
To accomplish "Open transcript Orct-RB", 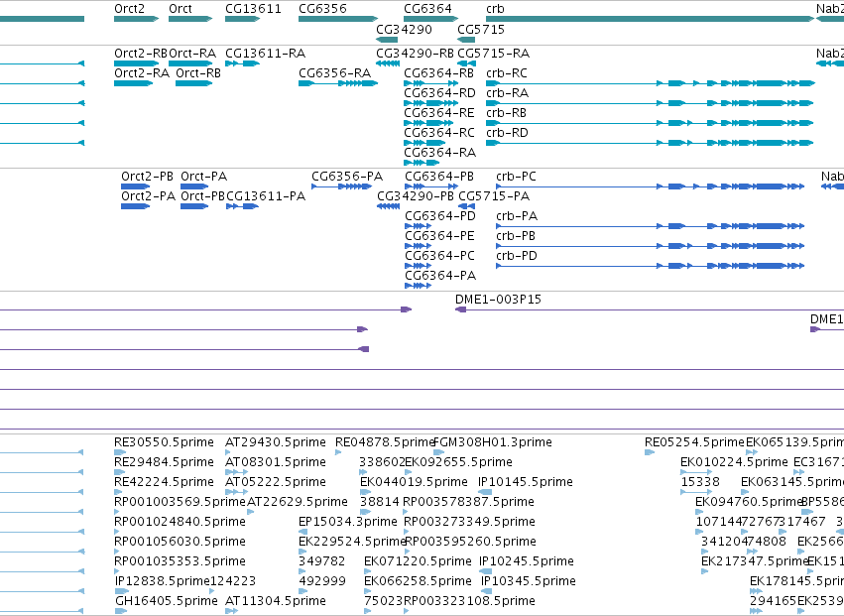I will point(198,73).
